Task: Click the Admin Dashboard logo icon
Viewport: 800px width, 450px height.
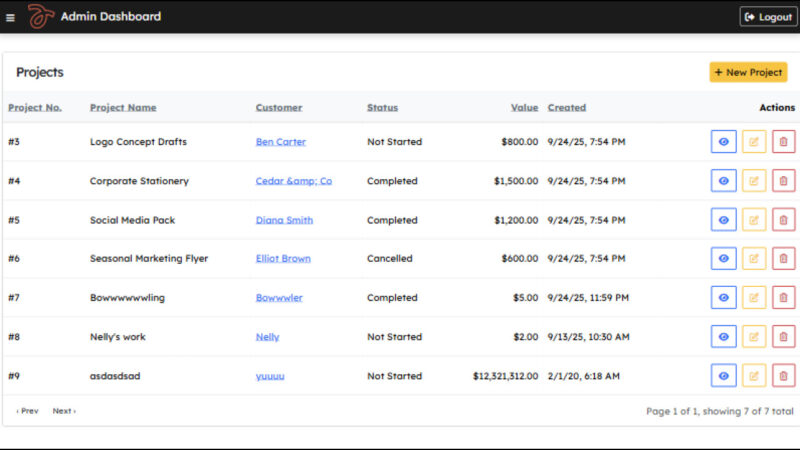Action: point(39,16)
